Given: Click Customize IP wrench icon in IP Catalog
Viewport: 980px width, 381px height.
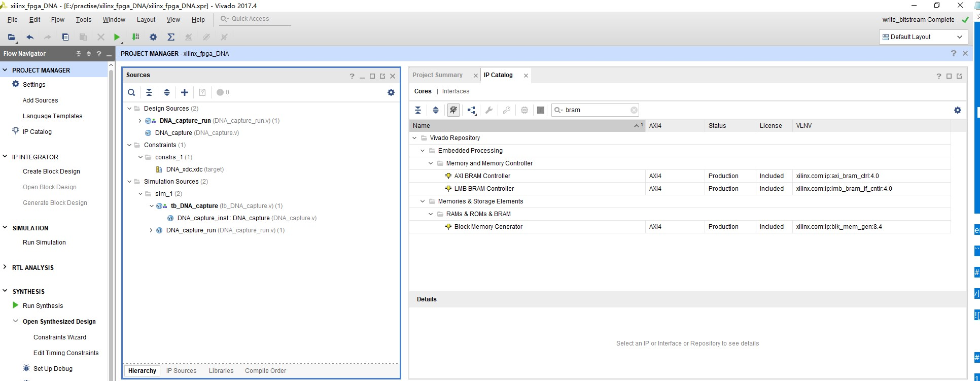Looking at the screenshot, I should click(489, 110).
